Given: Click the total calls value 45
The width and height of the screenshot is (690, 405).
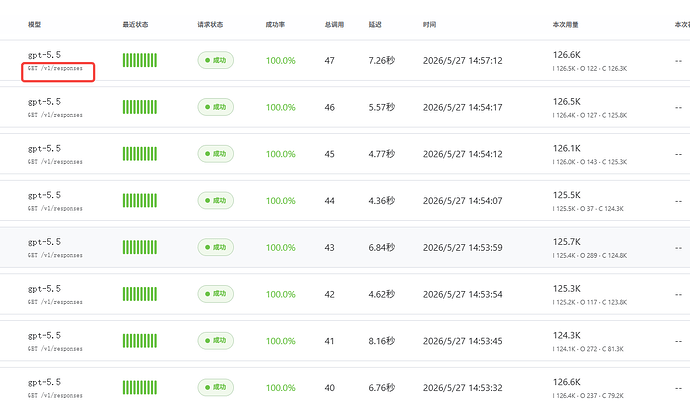Looking at the screenshot, I should click(330, 154).
